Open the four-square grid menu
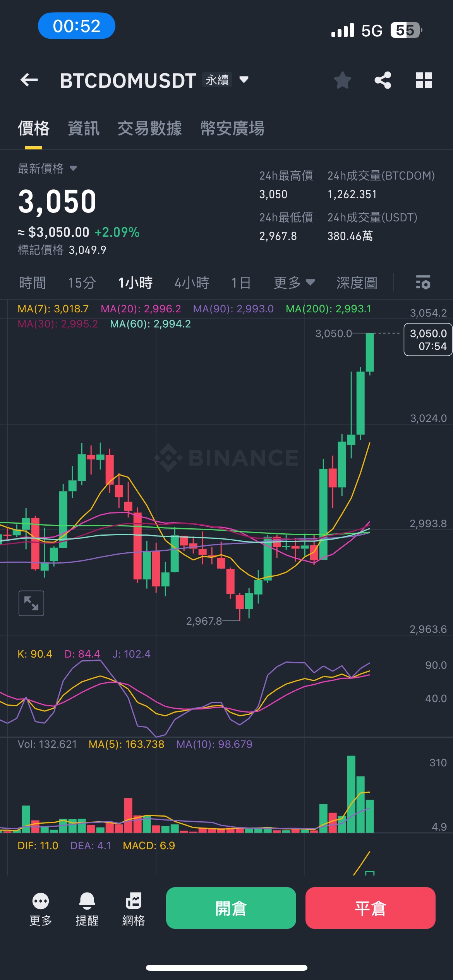This screenshot has height=980, width=453. (424, 80)
